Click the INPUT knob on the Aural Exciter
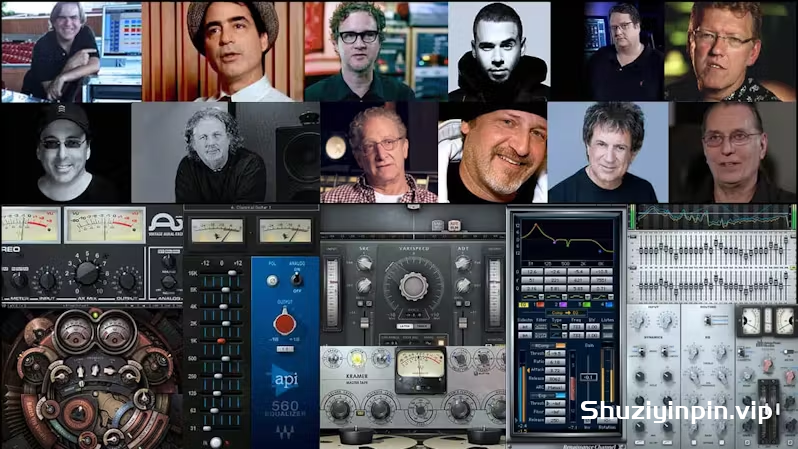798x449 pixels. [47, 280]
